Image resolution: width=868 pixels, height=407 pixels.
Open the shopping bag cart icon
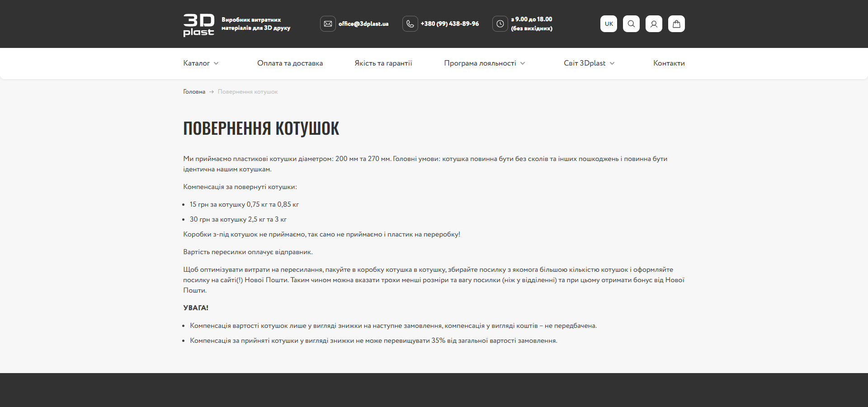pos(676,24)
